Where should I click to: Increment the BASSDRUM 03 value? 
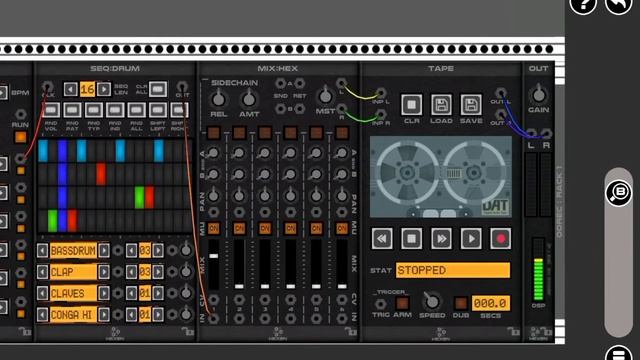(x=158, y=251)
